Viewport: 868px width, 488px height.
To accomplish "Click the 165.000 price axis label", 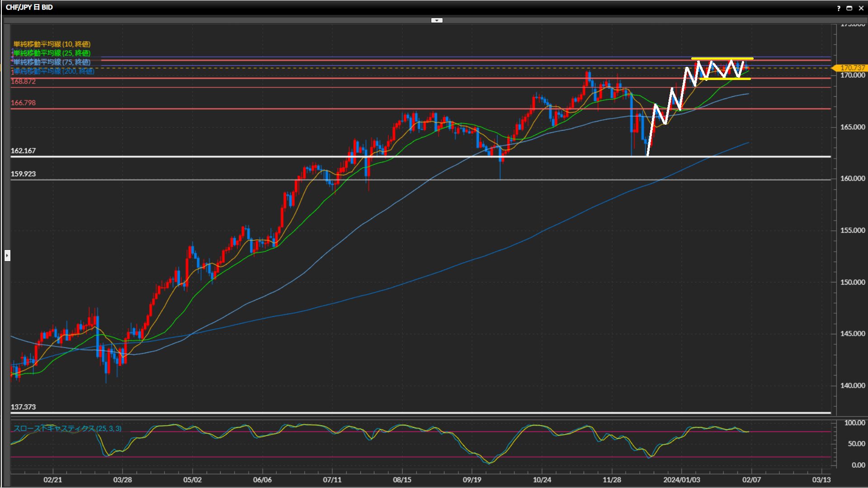I will pyautogui.click(x=852, y=127).
